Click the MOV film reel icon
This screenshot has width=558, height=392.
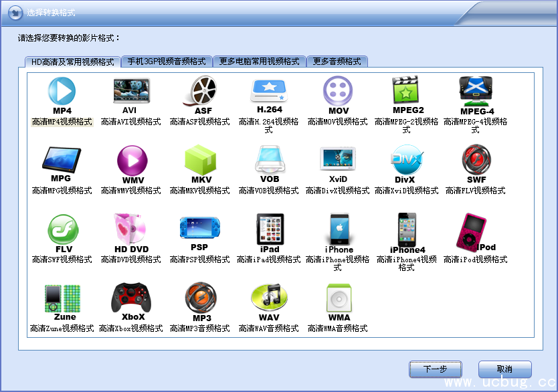coord(338,90)
